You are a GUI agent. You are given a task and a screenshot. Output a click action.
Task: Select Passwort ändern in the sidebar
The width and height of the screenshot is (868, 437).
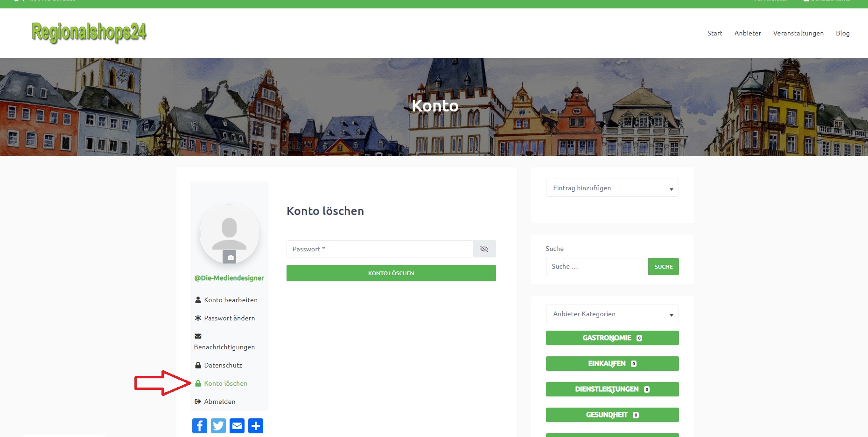(x=229, y=318)
